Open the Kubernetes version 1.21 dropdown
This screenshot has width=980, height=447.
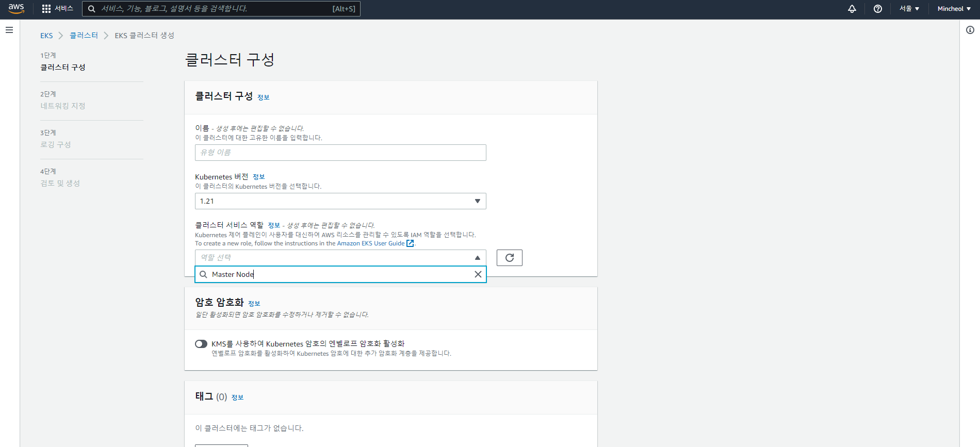click(x=340, y=201)
